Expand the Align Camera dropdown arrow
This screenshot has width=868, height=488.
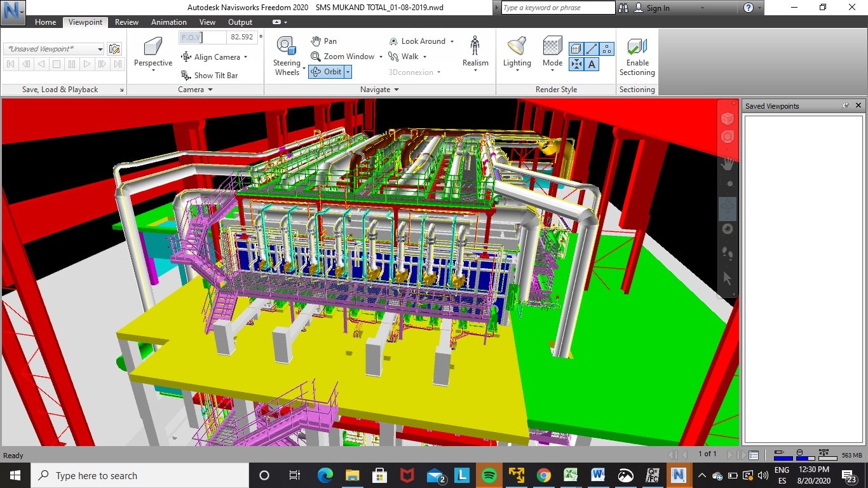pos(245,57)
